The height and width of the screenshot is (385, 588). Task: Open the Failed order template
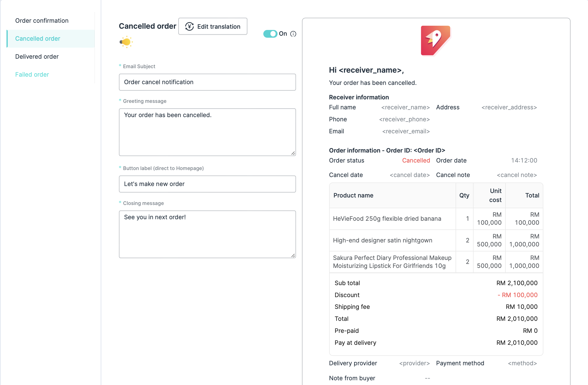tap(32, 74)
